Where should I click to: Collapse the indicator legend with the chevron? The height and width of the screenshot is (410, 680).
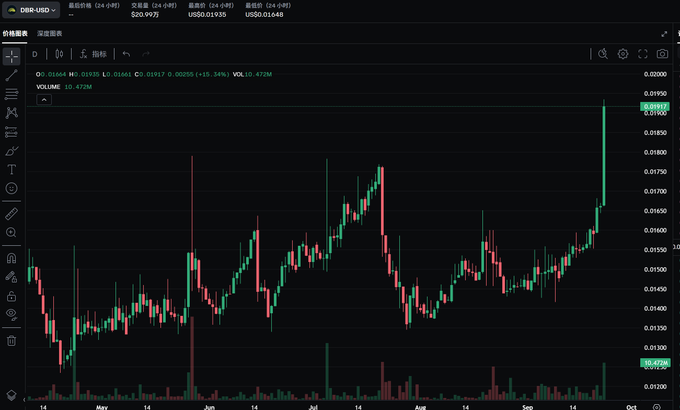coord(44,100)
